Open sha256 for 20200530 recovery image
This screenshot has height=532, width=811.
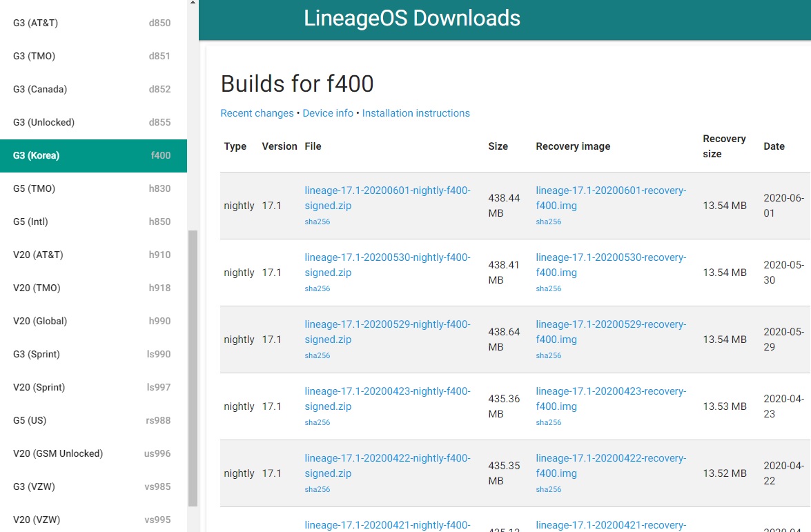548,288
